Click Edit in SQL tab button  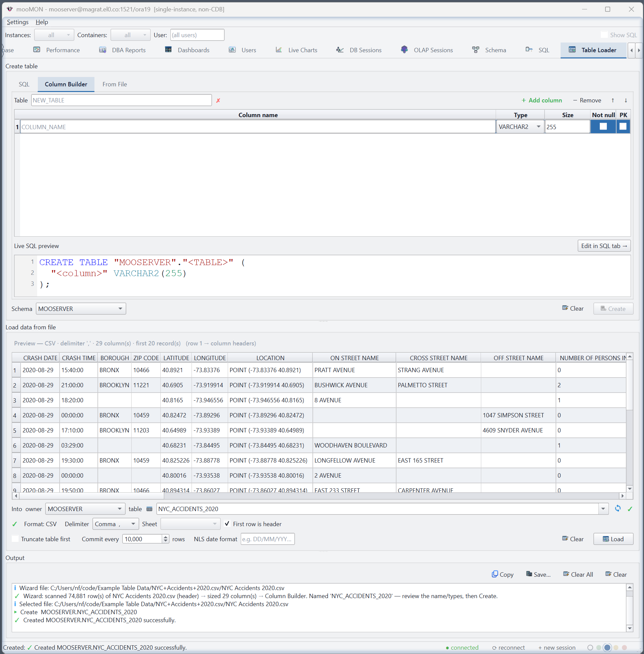[604, 246]
